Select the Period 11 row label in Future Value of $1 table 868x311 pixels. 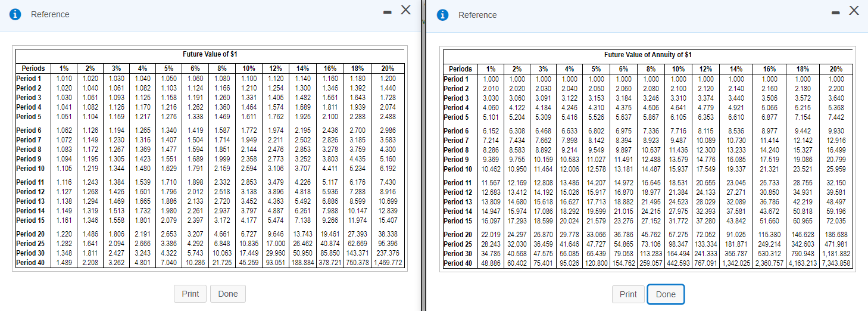pos(31,182)
